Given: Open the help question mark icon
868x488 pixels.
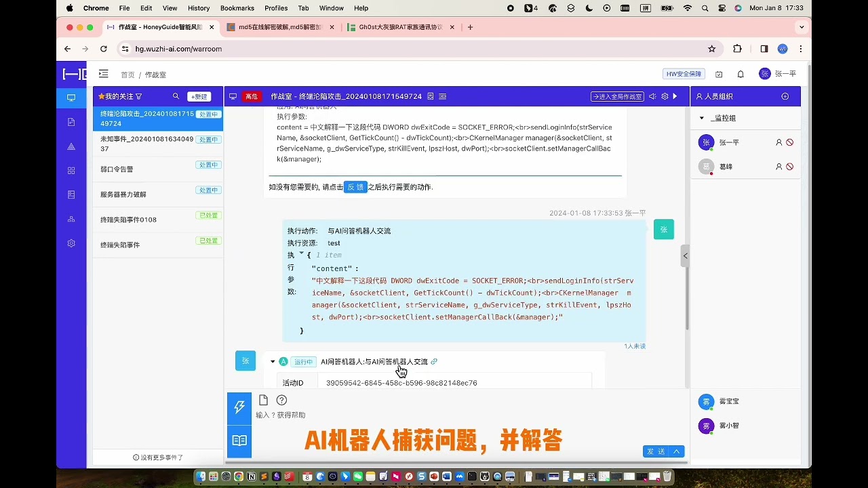Looking at the screenshot, I should (281, 400).
